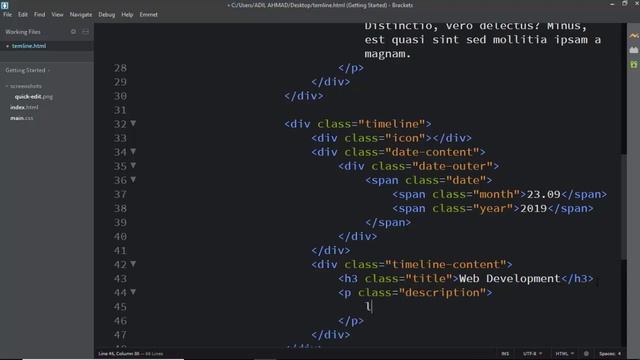Click the "icon" class value on line 33
Screen dimensions: 640x360
click(405, 138)
